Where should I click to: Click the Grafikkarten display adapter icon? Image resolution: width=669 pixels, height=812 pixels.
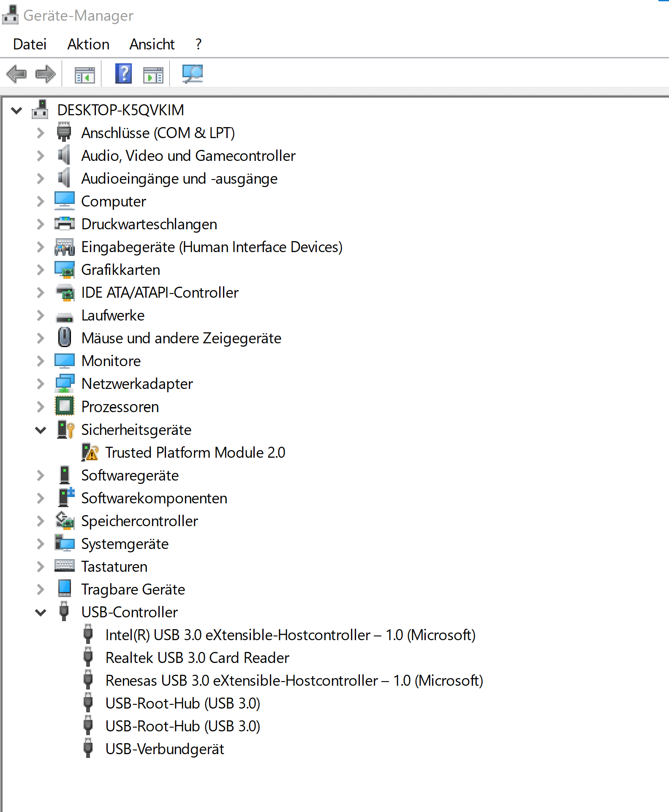65,269
